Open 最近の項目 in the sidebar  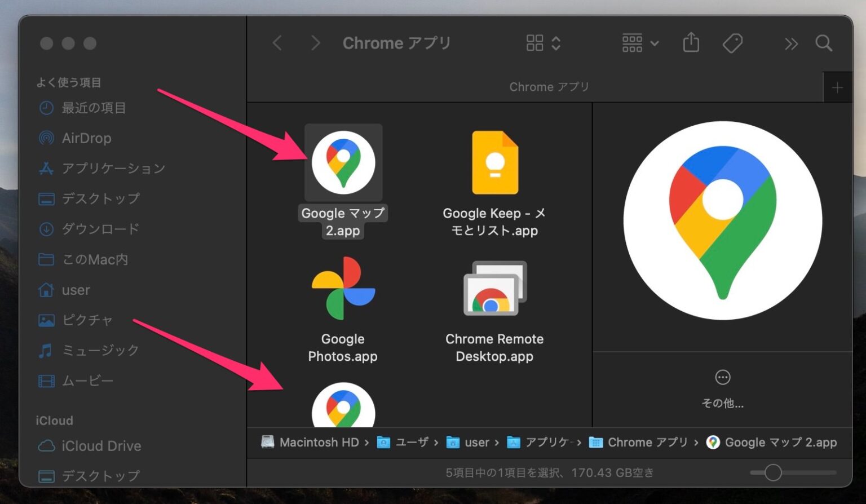click(94, 108)
